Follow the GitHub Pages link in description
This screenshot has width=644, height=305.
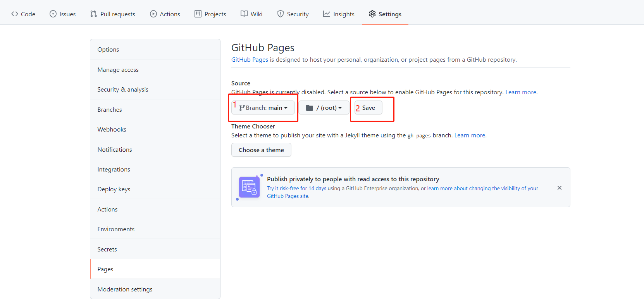coord(250,59)
